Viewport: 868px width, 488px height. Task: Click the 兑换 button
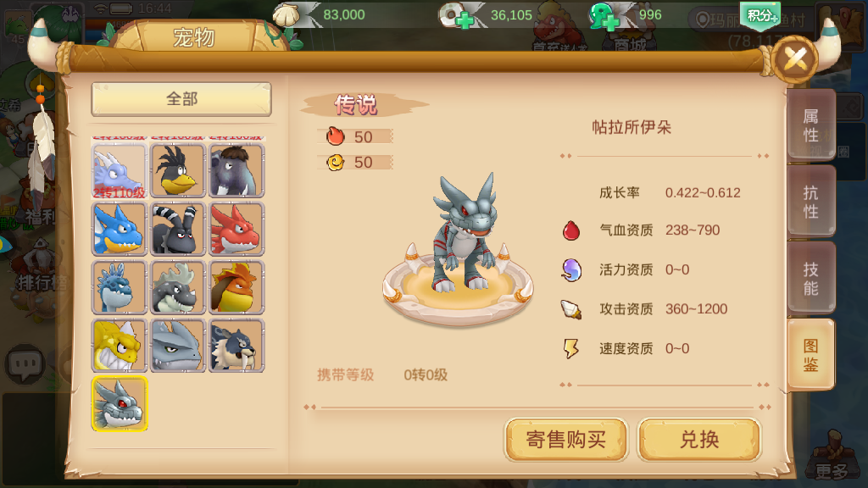(x=699, y=440)
